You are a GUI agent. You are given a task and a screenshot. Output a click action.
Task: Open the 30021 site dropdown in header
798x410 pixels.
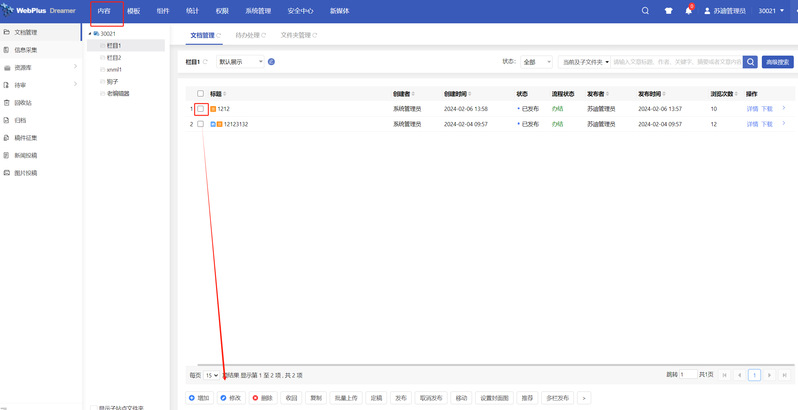pyautogui.click(x=772, y=11)
